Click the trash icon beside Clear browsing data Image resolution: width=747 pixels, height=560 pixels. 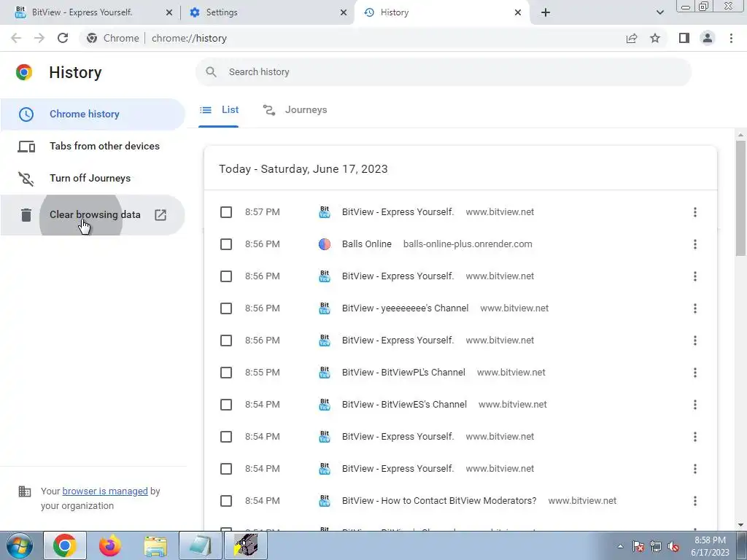(x=26, y=215)
